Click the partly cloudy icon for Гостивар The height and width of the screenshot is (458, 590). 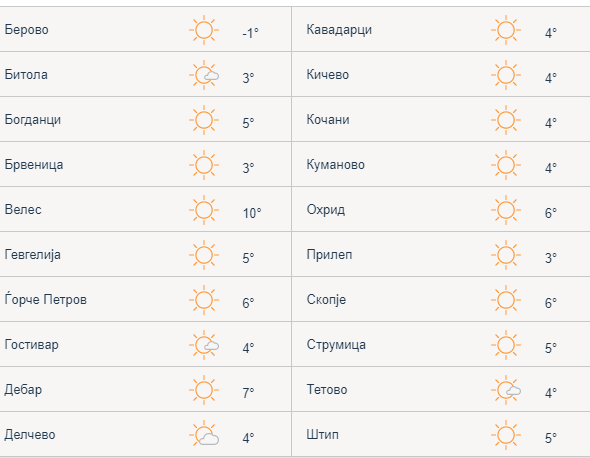204,345
